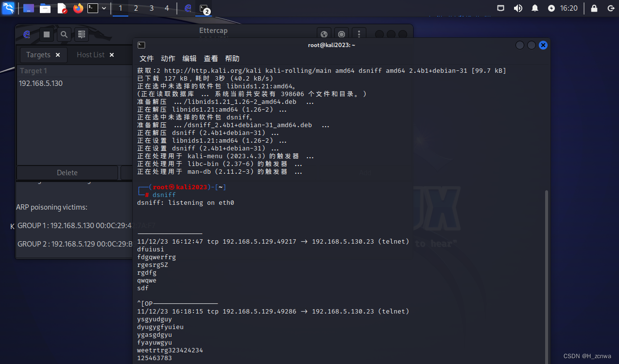The height and width of the screenshot is (364, 619).
Task: Switch to workspace 4
Action: coord(167,8)
